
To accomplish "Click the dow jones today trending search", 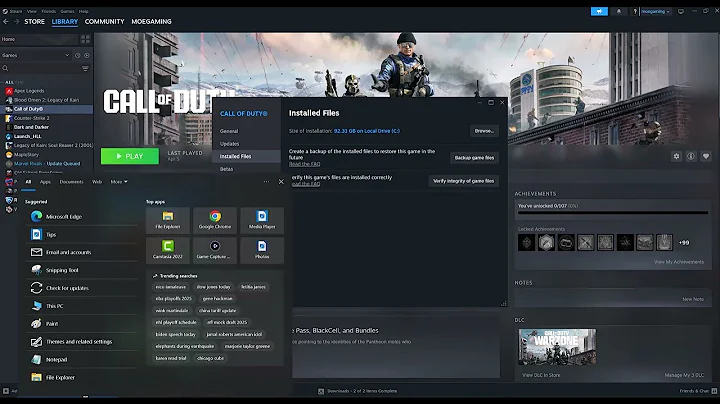I will [x=214, y=287].
